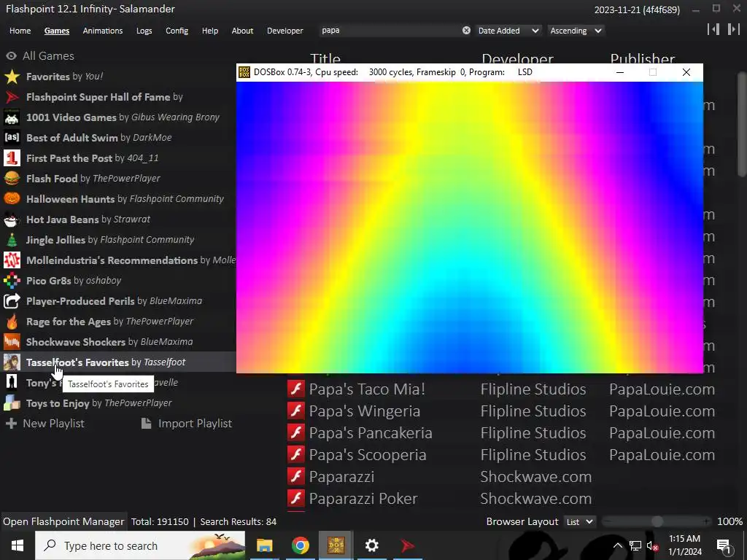
Task: Click the game list vertical scrollbar
Action: (x=742, y=124)
